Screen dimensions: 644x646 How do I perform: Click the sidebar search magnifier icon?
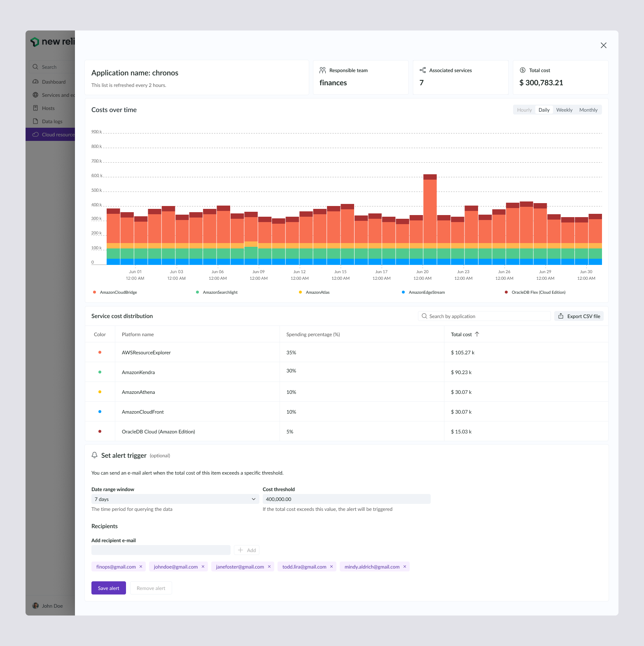tap(35, 67)
